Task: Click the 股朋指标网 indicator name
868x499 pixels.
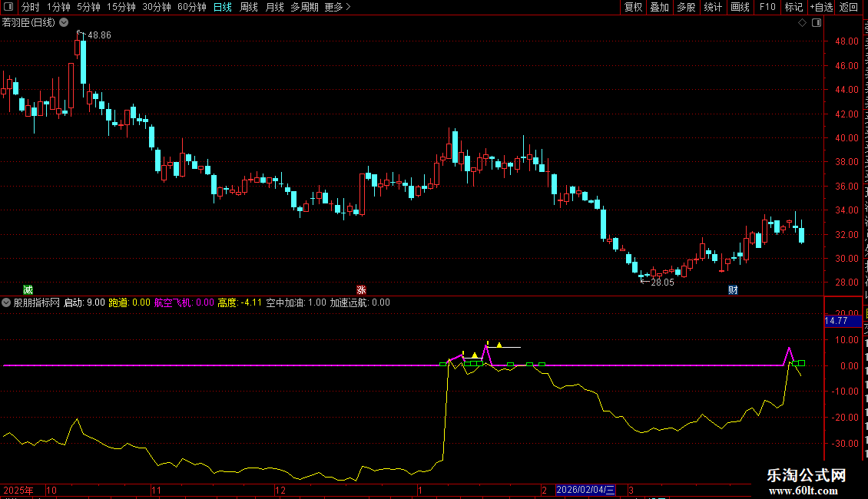Action: pos(37,302)
